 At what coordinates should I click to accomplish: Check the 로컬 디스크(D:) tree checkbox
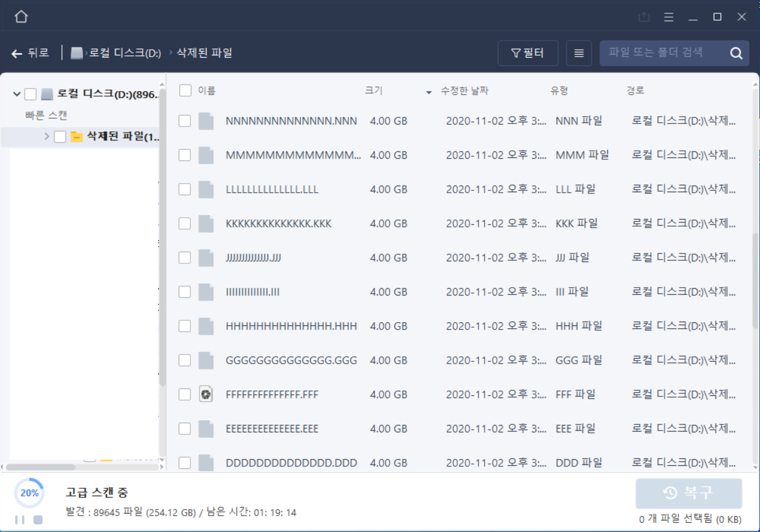(x=30, y=94)
